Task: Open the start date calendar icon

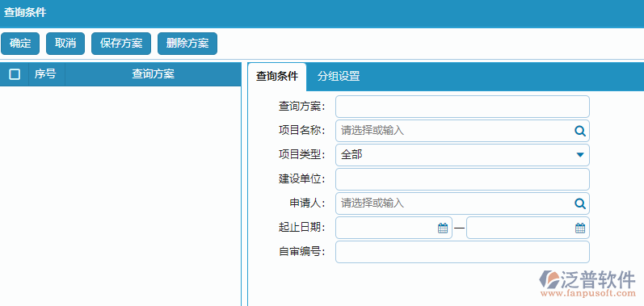Action: tap(443, 228)
